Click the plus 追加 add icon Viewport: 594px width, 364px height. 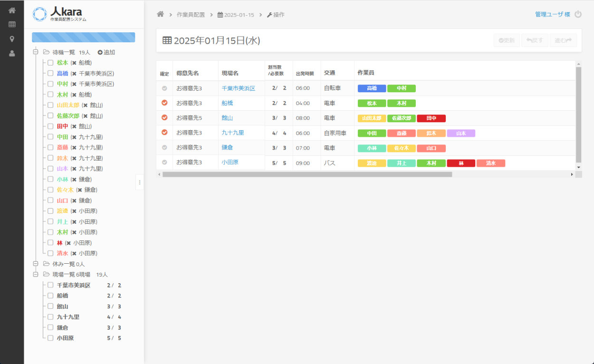coord(100,52)
